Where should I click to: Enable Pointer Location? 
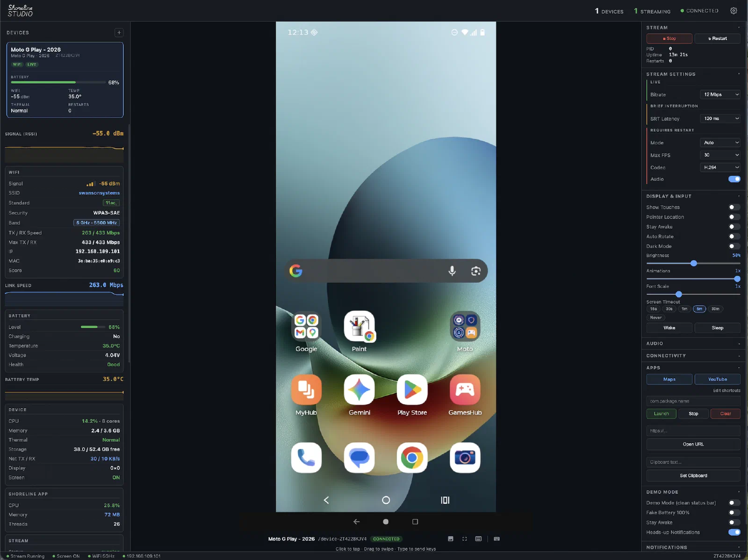(734, 217)
